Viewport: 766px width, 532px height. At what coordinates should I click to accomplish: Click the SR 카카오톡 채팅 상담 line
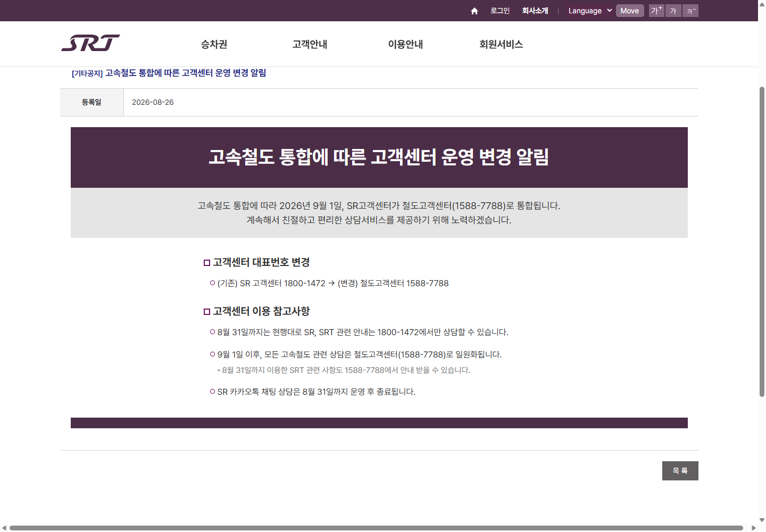[x=313, y=392]
